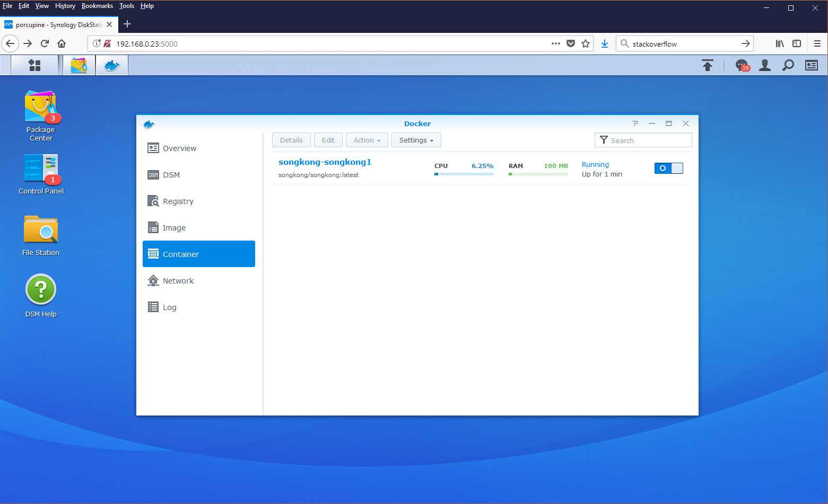Click the 6.25% CPU value

[x=483, y=166]
